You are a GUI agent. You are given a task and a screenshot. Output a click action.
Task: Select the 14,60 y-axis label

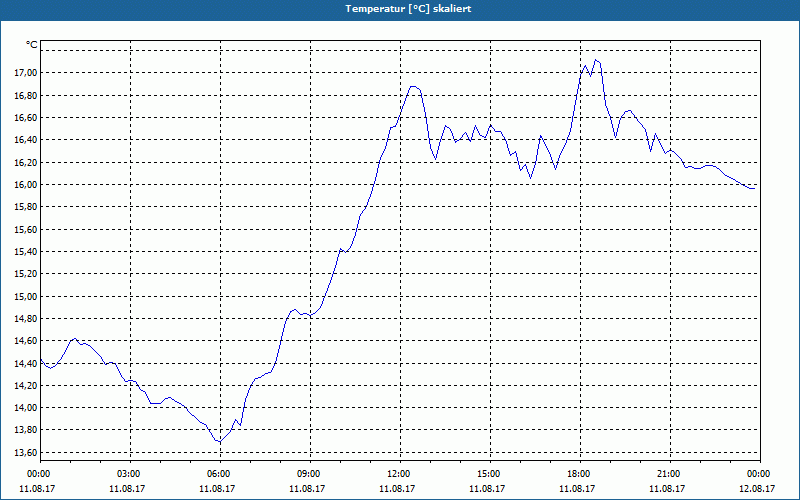[26, 341]
